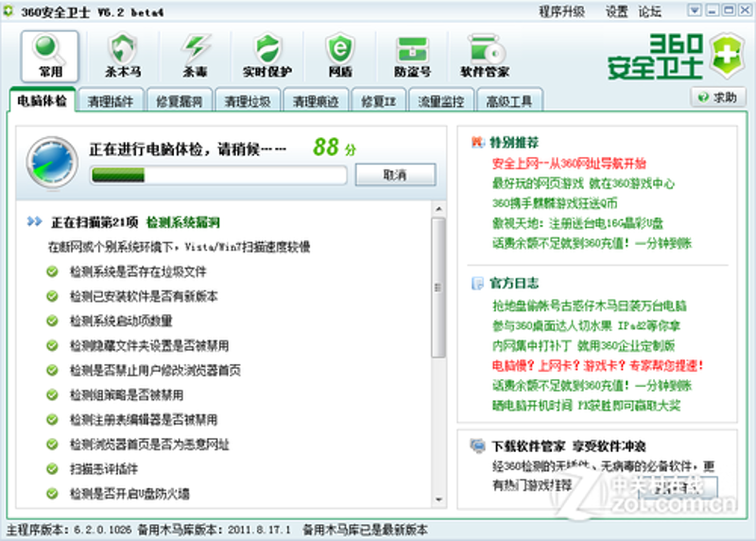Click the 88 分 health score
This screenshot has width=756, height=541.
(x=335, y=148)
